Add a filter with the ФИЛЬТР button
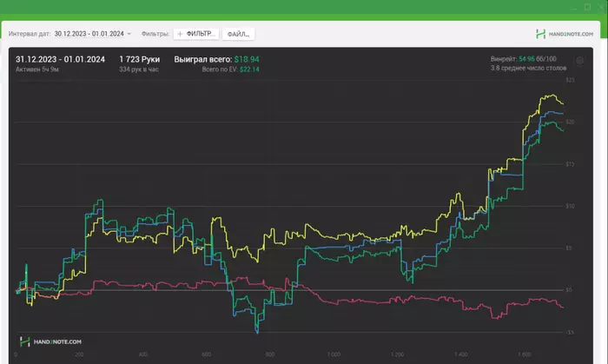This screenshot has width=608, height=364. (x=196, y=34)
